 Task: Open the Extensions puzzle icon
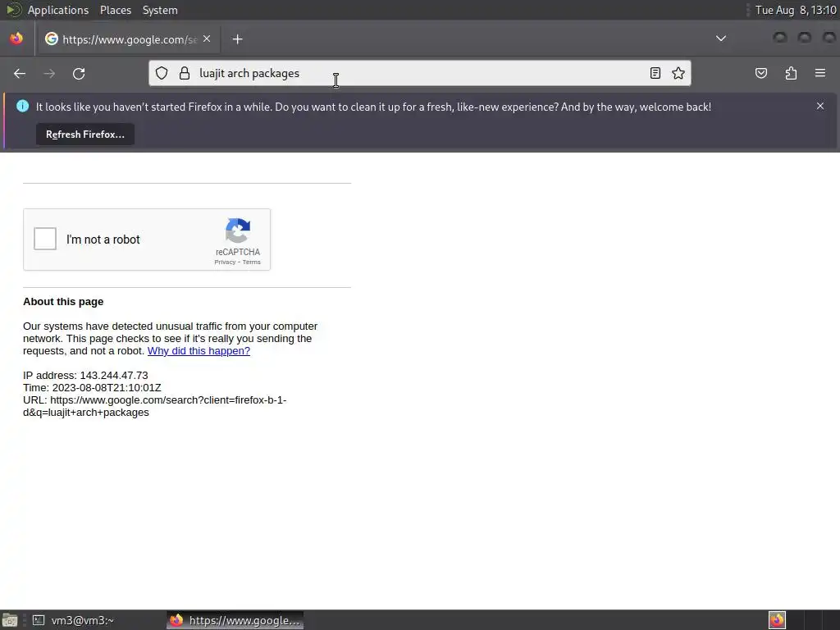point(792,73)
